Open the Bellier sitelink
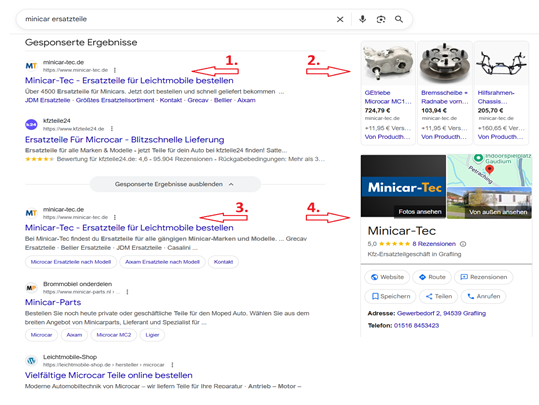Image resolution: width=539 pixels, height=405 pixels. pos(223,100)
